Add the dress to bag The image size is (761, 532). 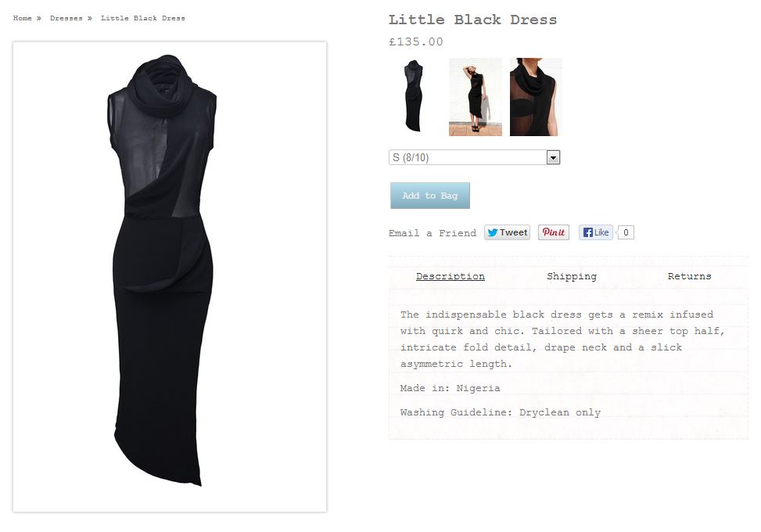[430, 196]
